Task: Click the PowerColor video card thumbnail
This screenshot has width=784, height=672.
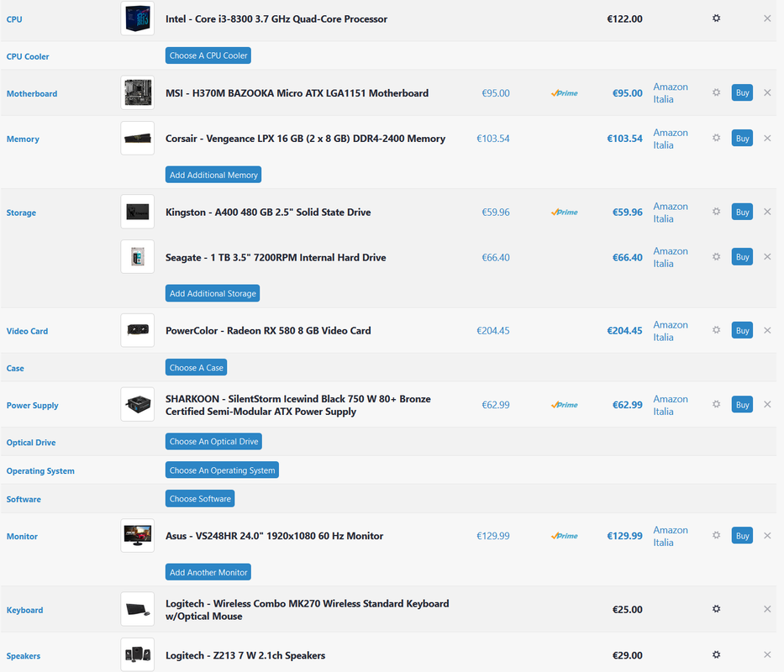Action: point(138,330)
